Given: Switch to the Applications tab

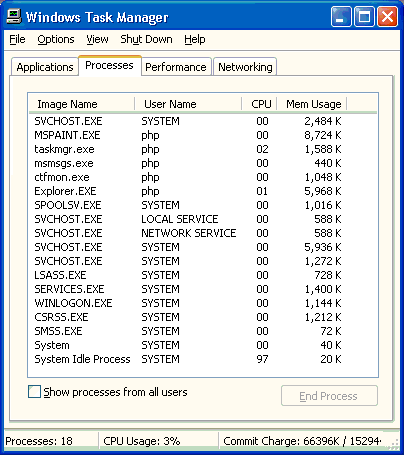Looking at the screenshot, I should point(45,67).
